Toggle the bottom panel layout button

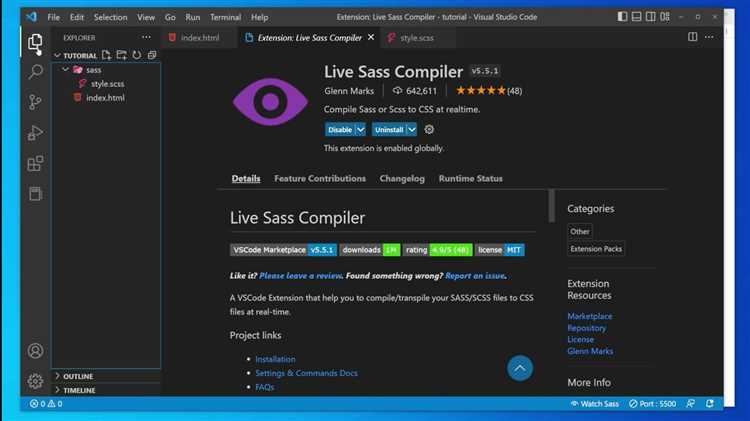click(636, 17)
